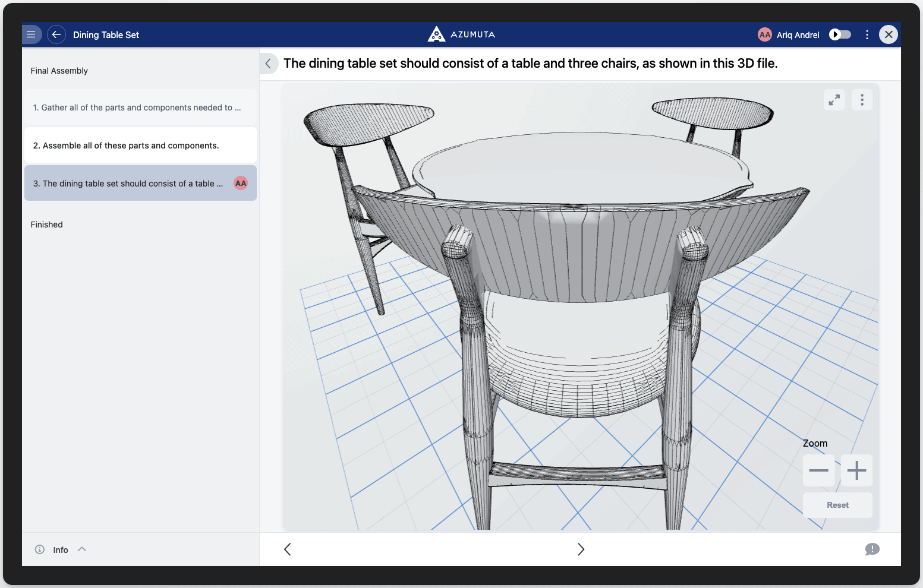Open the 3D viewer more options menu
The width and height of the screenshot is (923, 588).
point(862,100)
